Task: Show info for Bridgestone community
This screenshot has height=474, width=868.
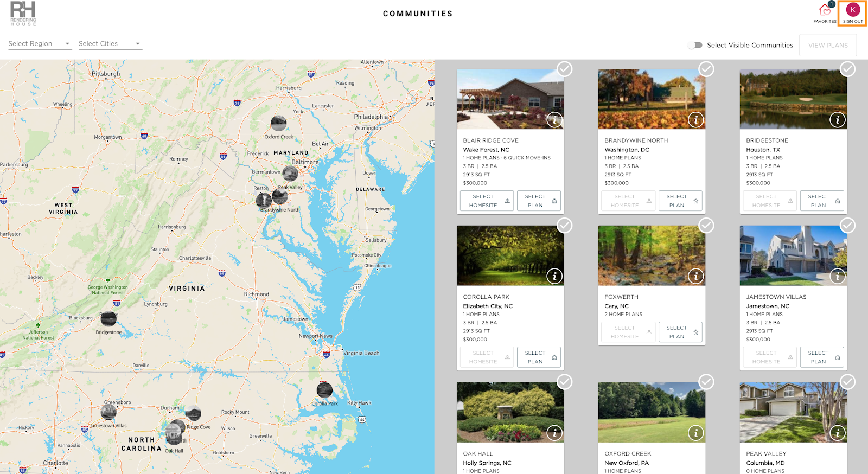Action: click(x=838, y=119)
